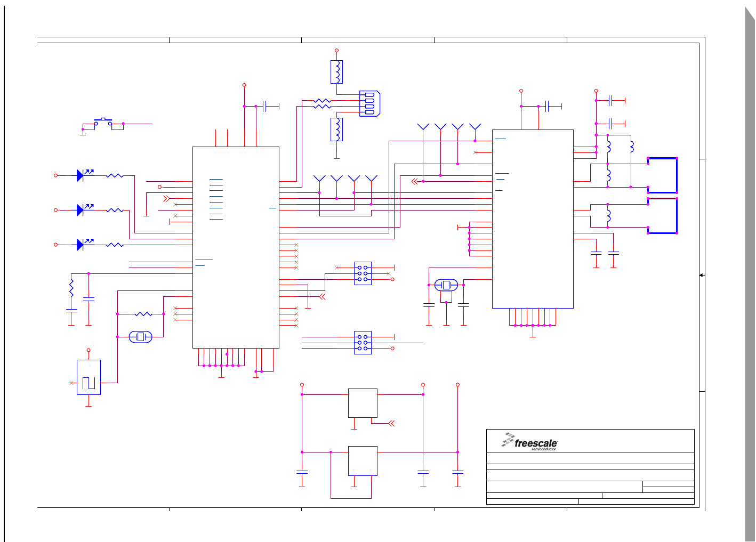Select the lower thick blue connector bracket
This screenshot has width=756, height=542.
click(663, 216)
